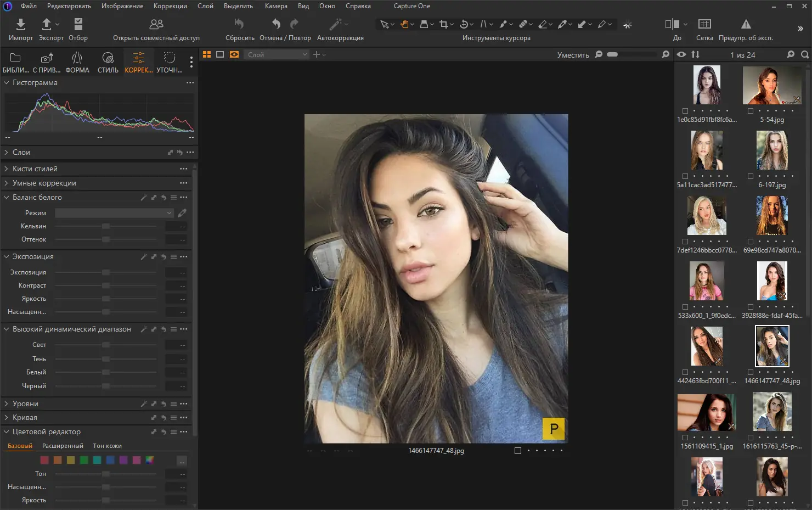Toggle the Before (До) comparison icon

point(672,24)
